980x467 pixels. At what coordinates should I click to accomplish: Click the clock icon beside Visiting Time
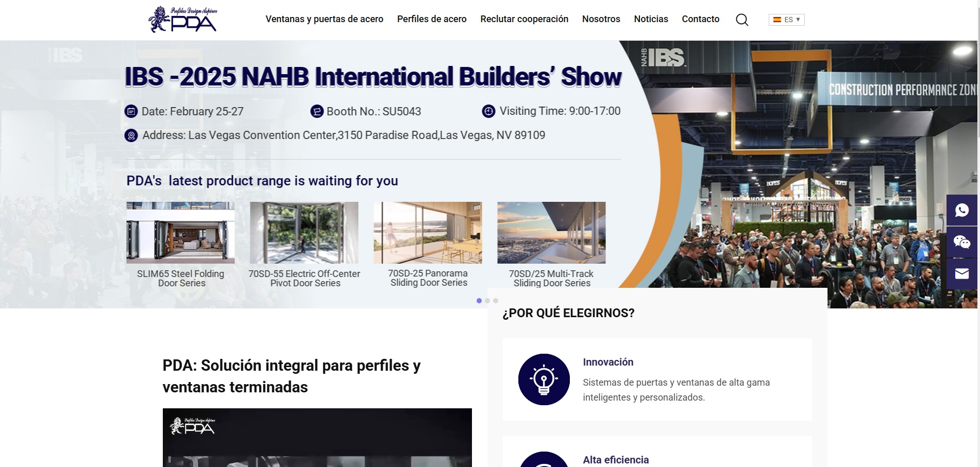488,111
